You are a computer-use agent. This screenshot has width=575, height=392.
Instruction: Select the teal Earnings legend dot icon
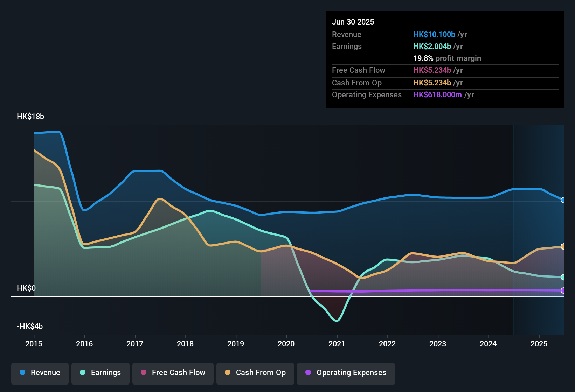pos(82,373)
